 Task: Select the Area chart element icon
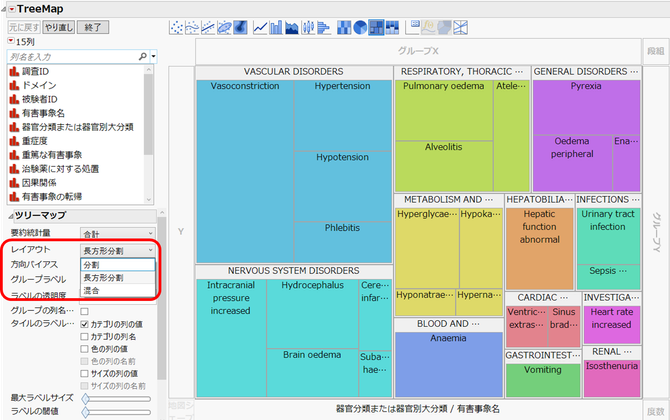292,28
